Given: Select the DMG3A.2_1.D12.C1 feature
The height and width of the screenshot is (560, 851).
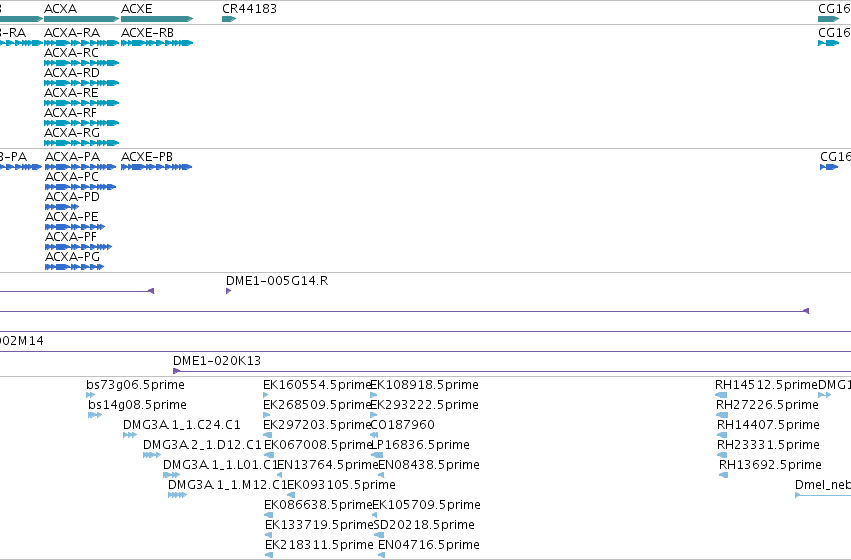Looking at the screenshot, I should 151,455.
